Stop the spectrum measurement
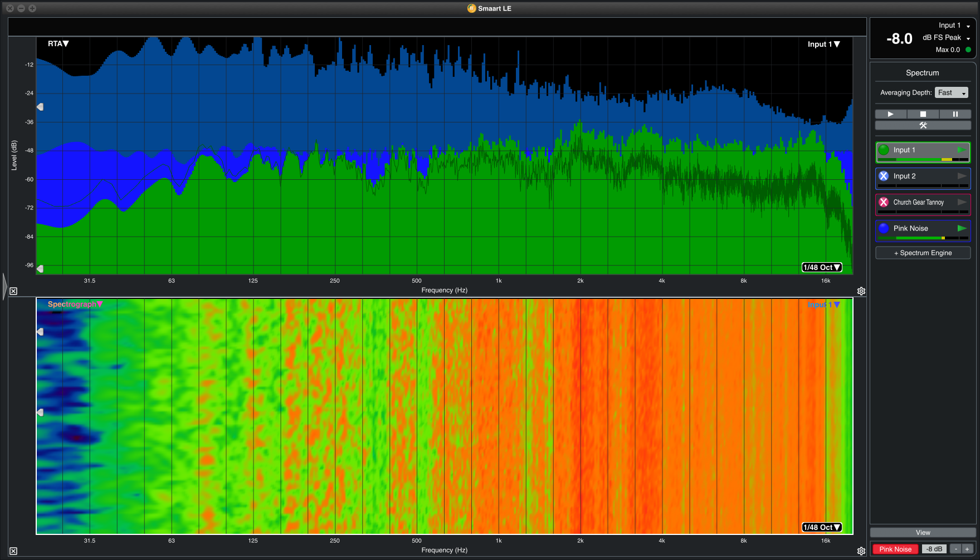 [x=923, y=114]
